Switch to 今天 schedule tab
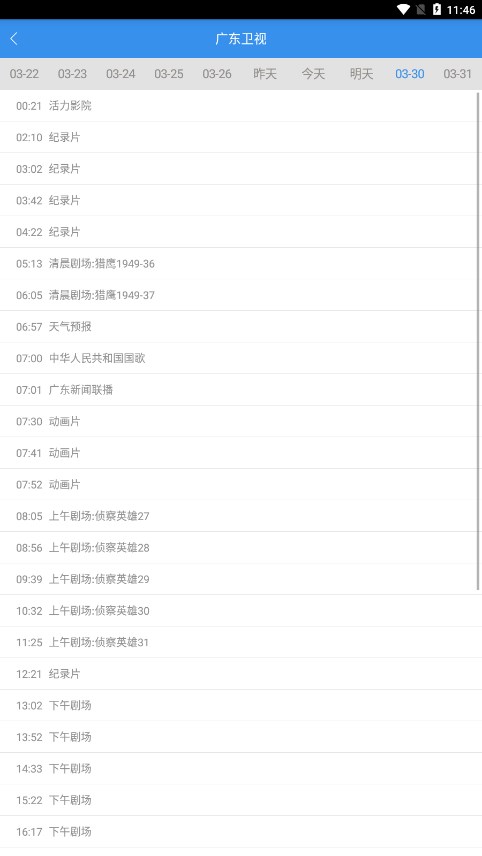This screenshot has height=856, width=482. pos(313,74)
